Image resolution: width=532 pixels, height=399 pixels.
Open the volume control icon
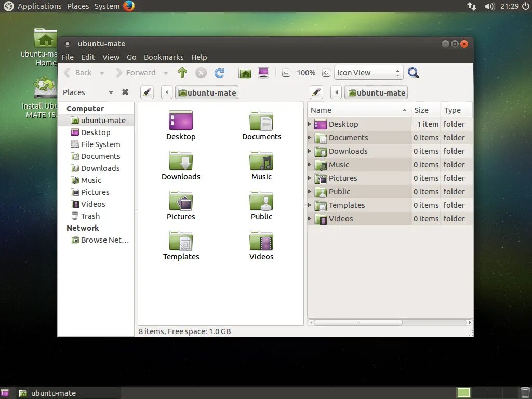coord(489,6)
